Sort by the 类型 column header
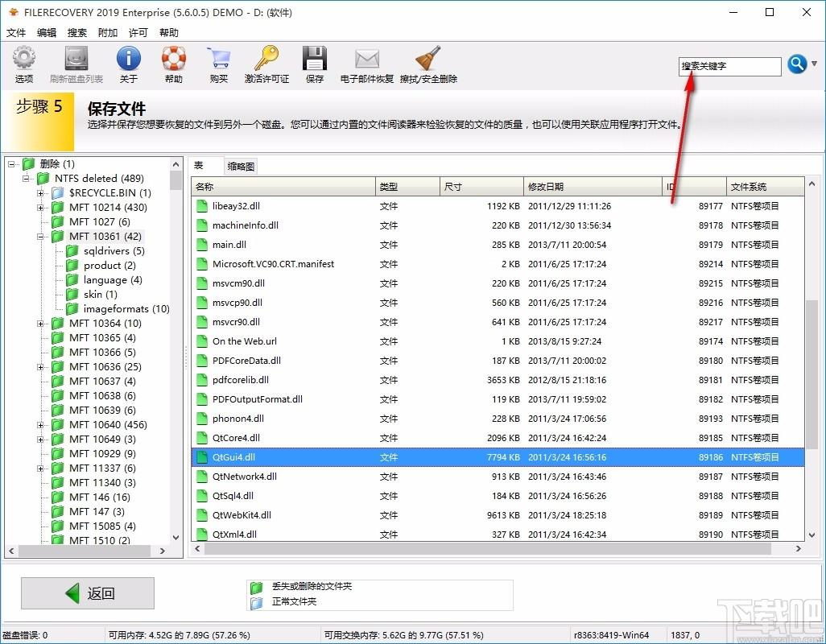 [407, 187]
